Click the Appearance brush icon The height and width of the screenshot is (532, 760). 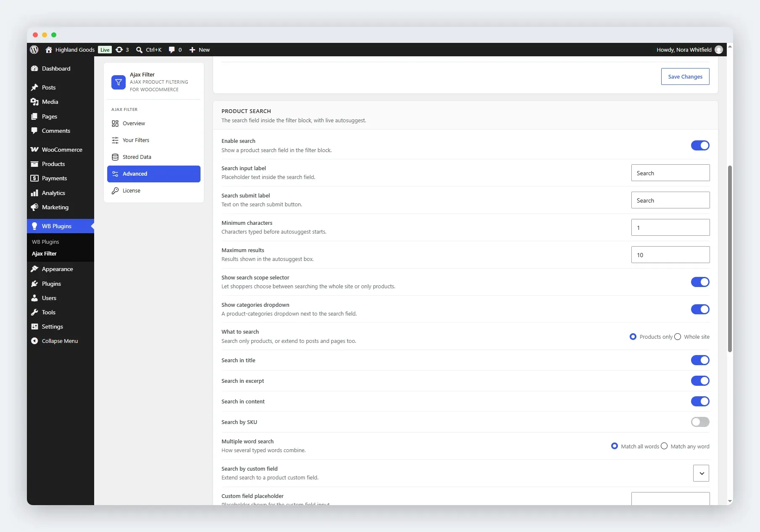[34, 269]
